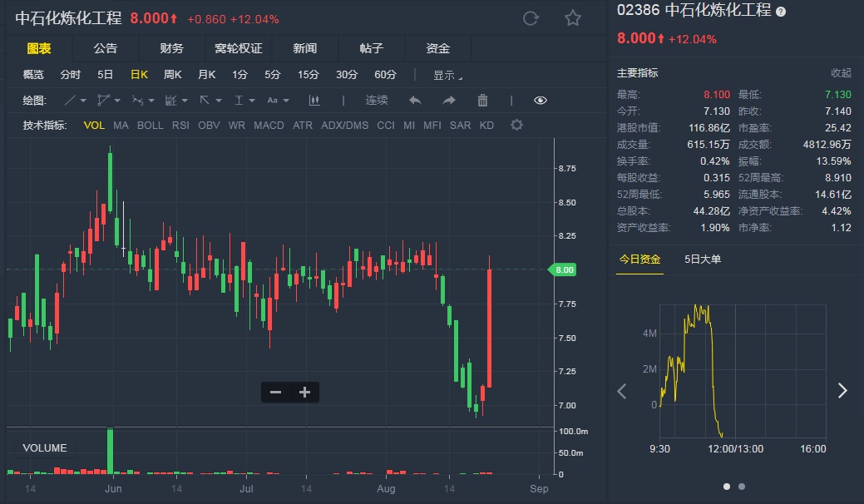Select the Fibonacci grid drawing tool
This screenshot has height=504, width=864.
pos(170,101)
